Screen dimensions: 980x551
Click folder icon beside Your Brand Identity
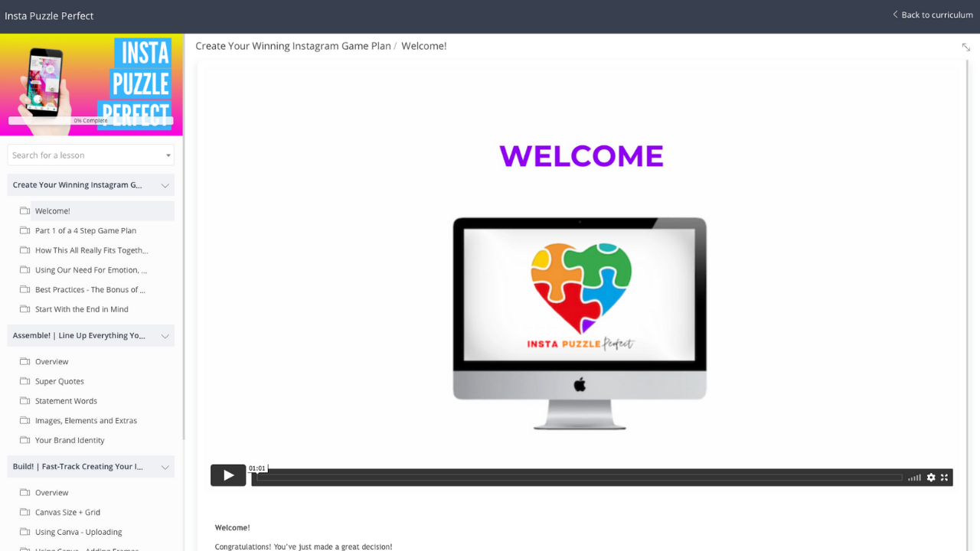pyautogui.click(x=24, y=440)
